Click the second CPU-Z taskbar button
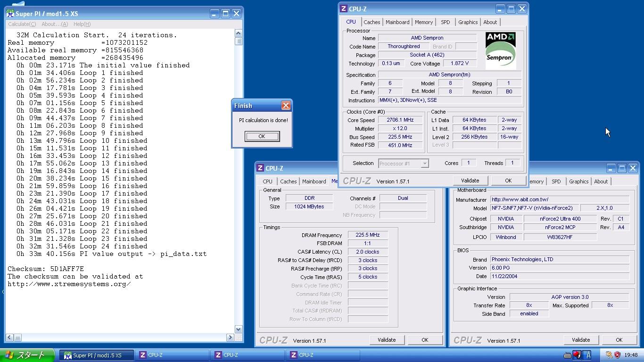 [248, 355]
